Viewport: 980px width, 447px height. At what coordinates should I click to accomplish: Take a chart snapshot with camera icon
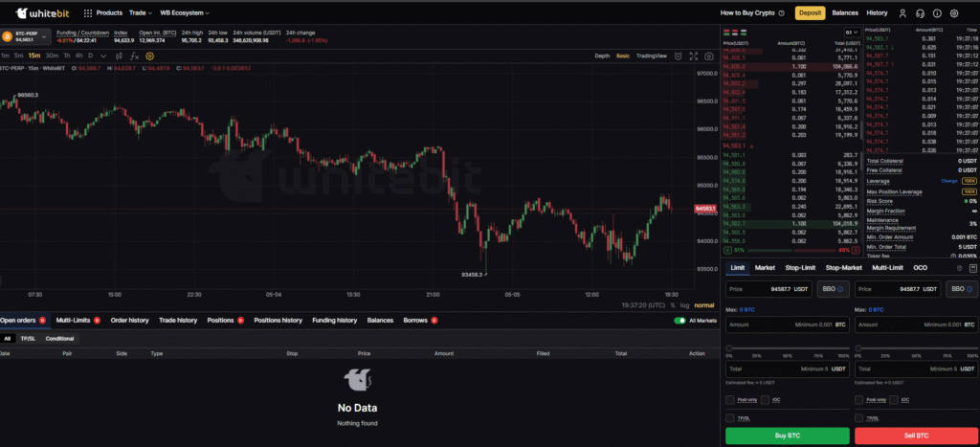709,56
